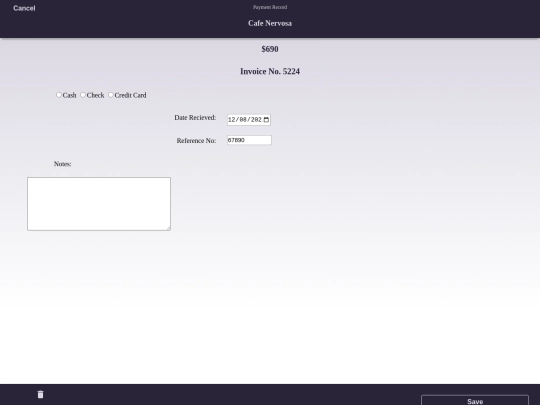The image size is (540, 405).
Task: Click the $690 amount text
Action: tap(270, 49)
